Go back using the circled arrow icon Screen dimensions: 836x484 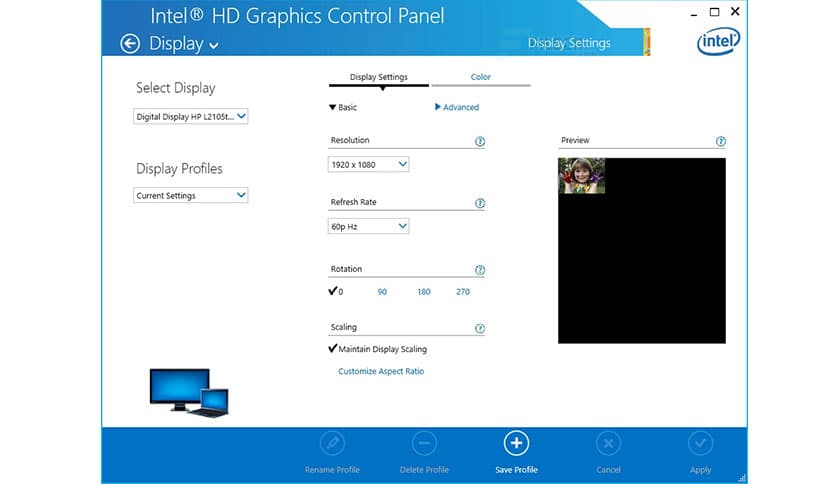[x=130, y=44]
